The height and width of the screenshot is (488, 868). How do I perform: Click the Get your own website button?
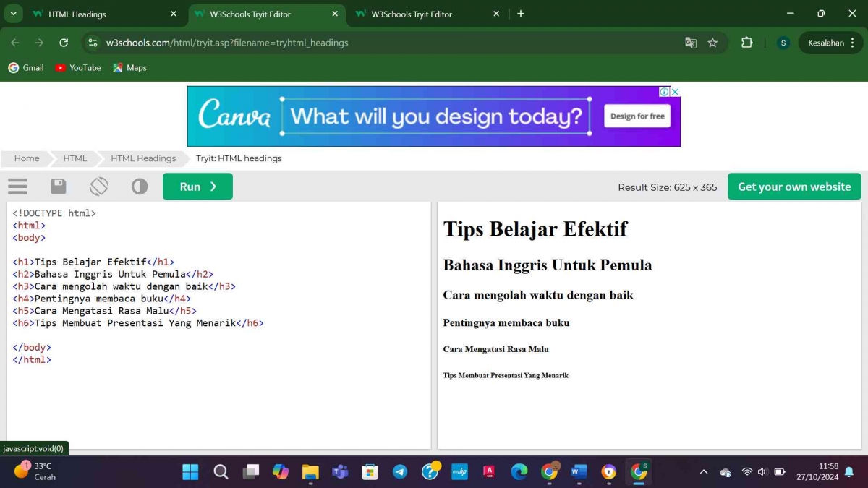[x=794, y=187]
